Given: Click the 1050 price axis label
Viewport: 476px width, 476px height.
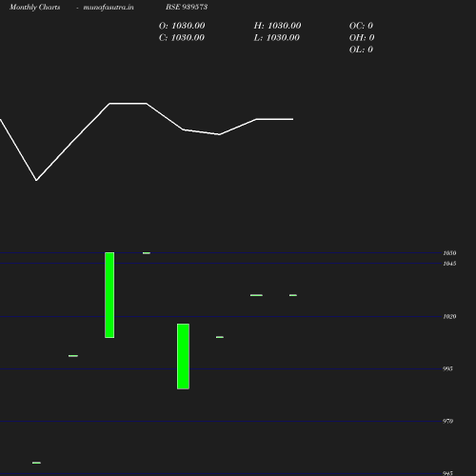Looking at the screenshot, I should 449,253.
